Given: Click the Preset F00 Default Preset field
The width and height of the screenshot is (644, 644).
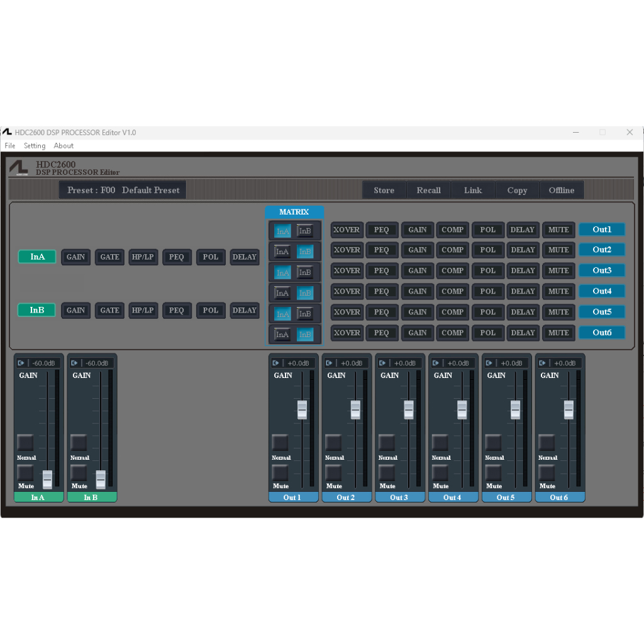Looking at the screenshot, I should coord(123,190).
